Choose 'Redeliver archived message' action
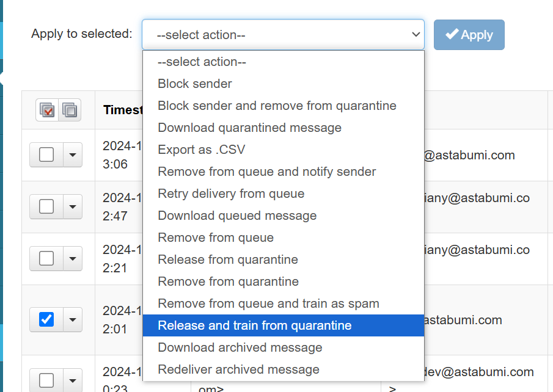This screenshot has width=553, height=392. coord(238,369)
